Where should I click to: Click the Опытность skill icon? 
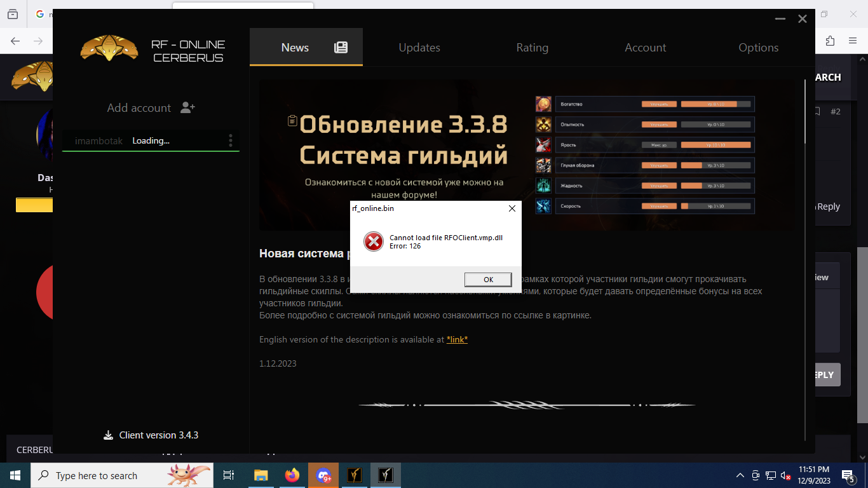pyautogui.click(x=543, y=125)
